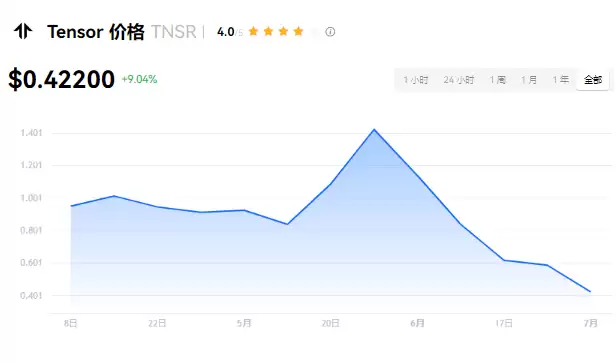Screen dimensions: 616x363
Task: Click the 20日 x-axis label
Action: click(330, 323)
